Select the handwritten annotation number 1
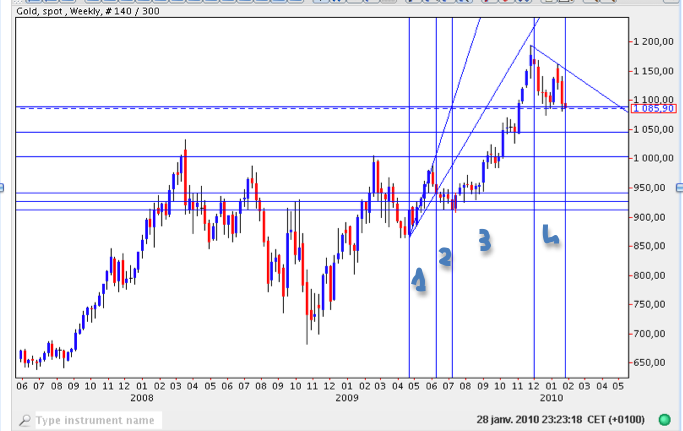The width and height of the screenshot is (683, 431). coord(420,281)
